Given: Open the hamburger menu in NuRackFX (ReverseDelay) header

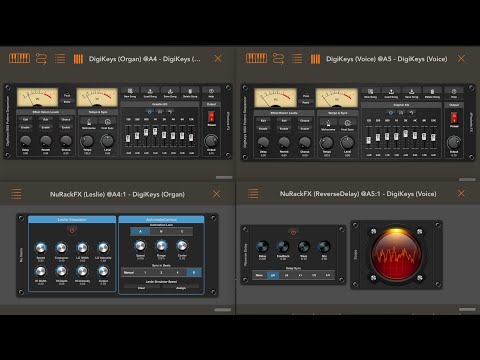Looking at the screenshot, I should point(253,193).
